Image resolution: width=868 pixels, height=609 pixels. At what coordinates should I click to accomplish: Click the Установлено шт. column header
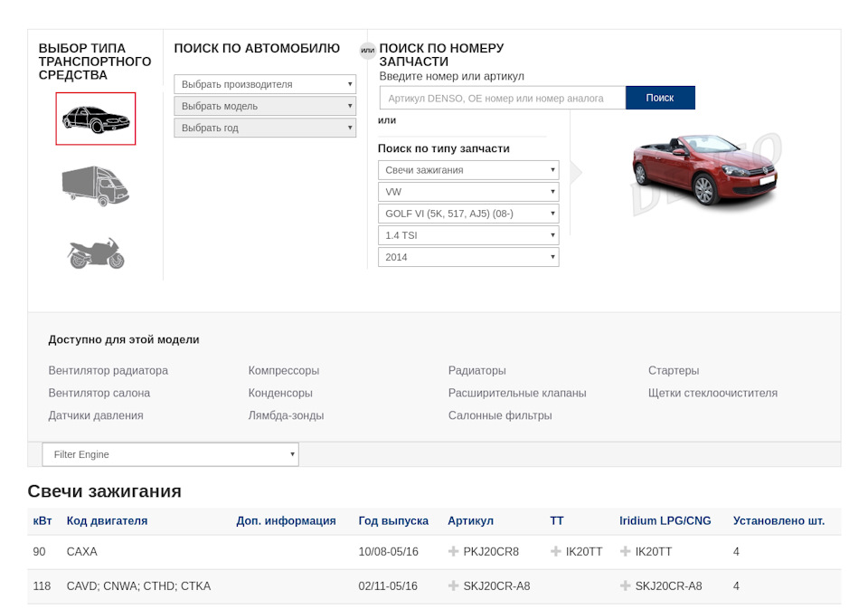point(778,521)
